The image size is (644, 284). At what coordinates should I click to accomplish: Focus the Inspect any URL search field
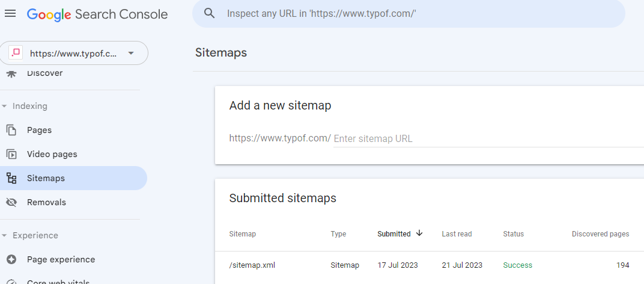tap(409, 14)
